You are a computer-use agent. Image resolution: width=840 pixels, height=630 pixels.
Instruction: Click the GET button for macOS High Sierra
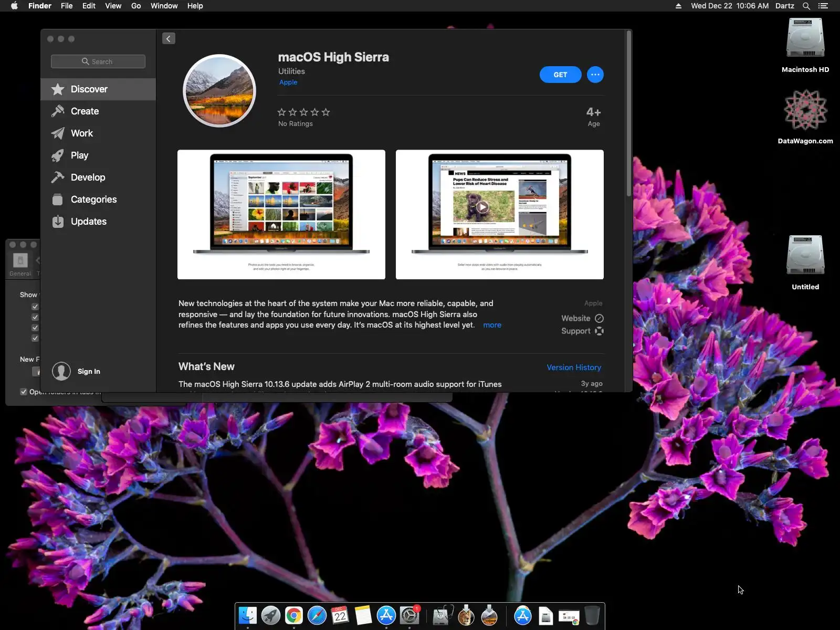(x=560, y=75)
